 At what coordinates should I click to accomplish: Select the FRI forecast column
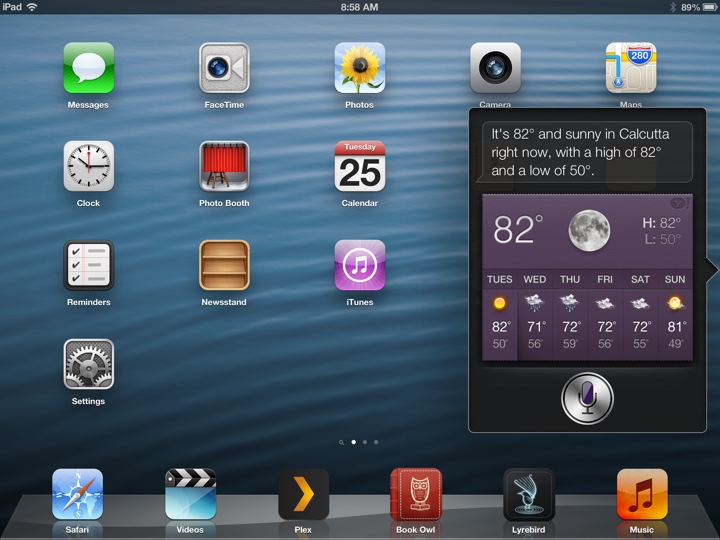(605, 314)
